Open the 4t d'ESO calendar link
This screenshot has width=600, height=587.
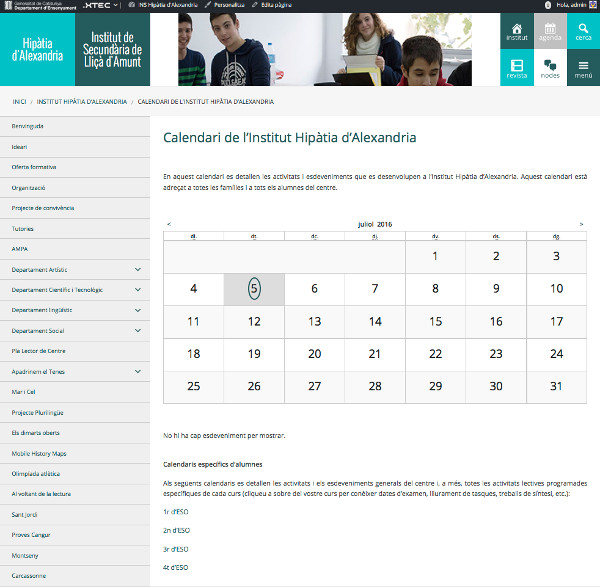point(176,567)
